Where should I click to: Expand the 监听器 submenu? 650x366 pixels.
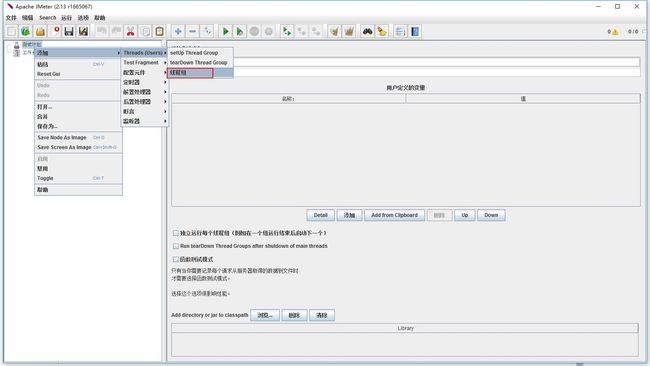tap(144, 121)
